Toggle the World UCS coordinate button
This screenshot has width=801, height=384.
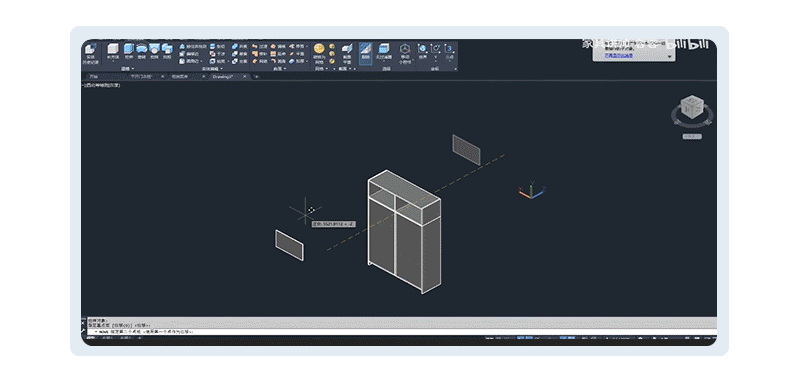(x=423, y=51)
